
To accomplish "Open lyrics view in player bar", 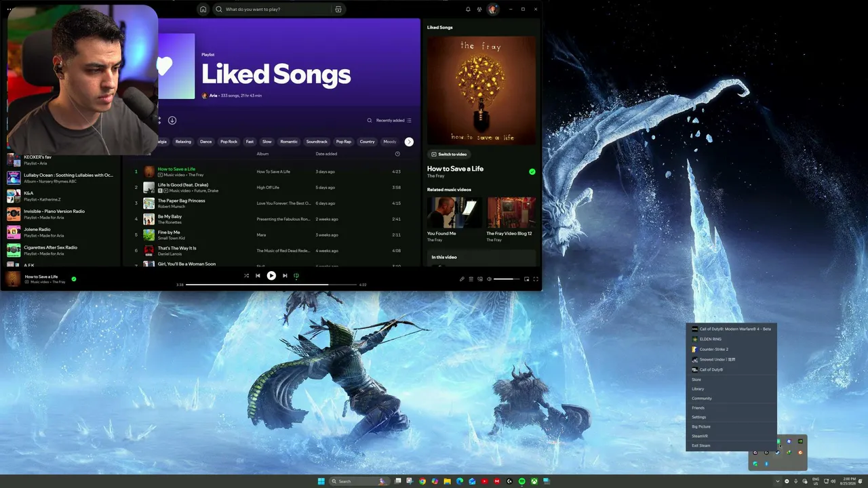I will [462, 279].
